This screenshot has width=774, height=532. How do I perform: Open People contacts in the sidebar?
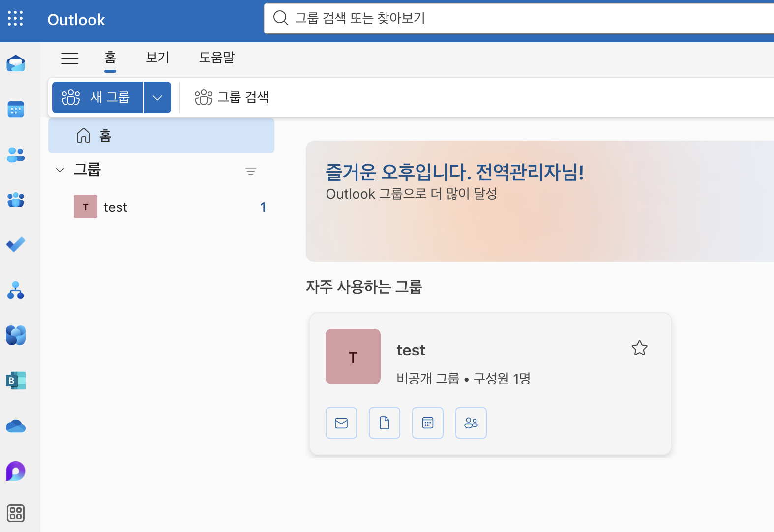point(16,154)
